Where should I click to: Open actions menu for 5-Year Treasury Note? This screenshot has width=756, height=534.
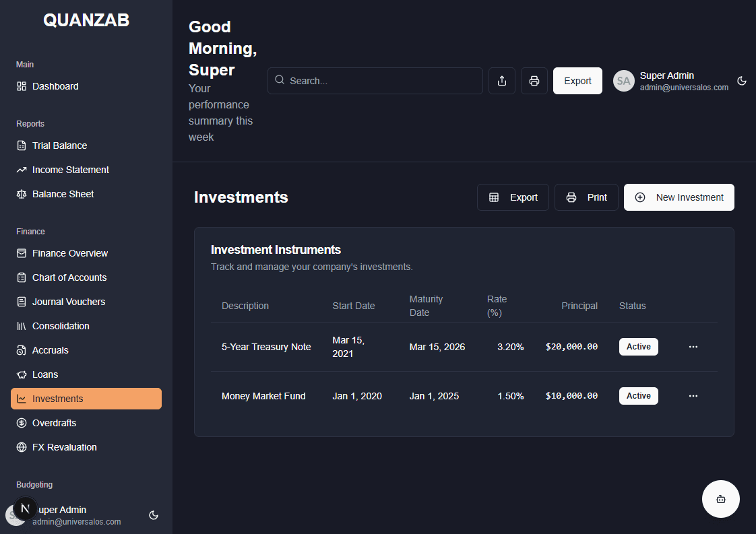pos(693,347)
